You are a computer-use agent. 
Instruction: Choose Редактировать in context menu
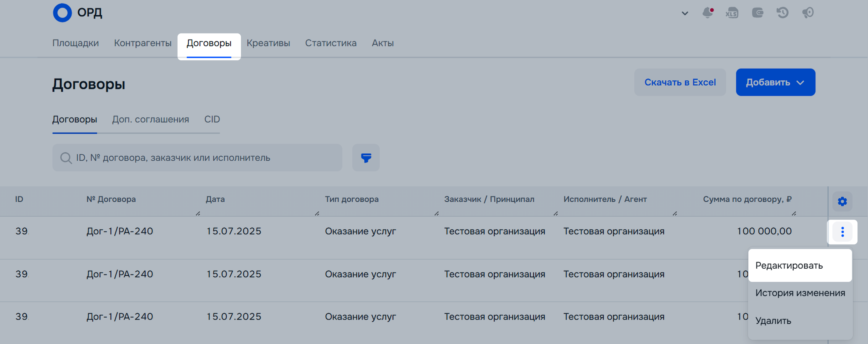pos(800,265)
